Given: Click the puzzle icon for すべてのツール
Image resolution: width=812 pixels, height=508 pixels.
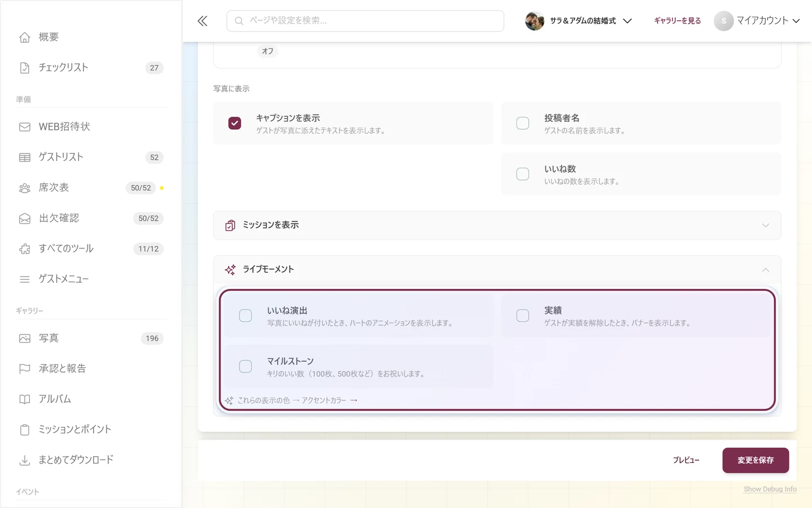Looking at the screenshot, I should tap(25, 249).
